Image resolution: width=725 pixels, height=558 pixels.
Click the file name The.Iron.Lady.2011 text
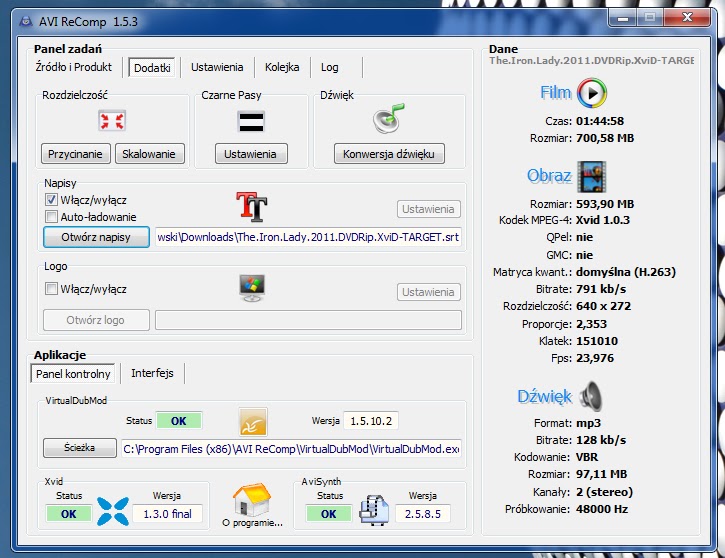coord(592,61)
